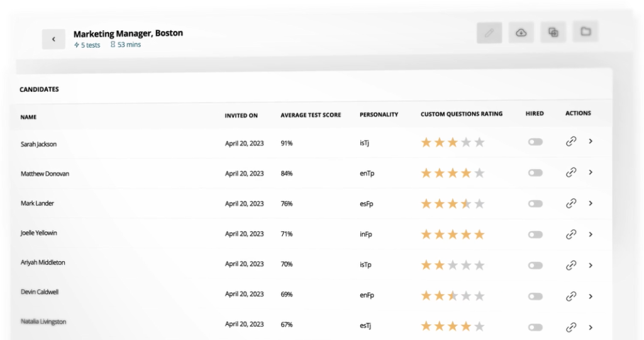Click the folder archive icon
This screenshot has width=644, height=340.
tap(586, 31)
